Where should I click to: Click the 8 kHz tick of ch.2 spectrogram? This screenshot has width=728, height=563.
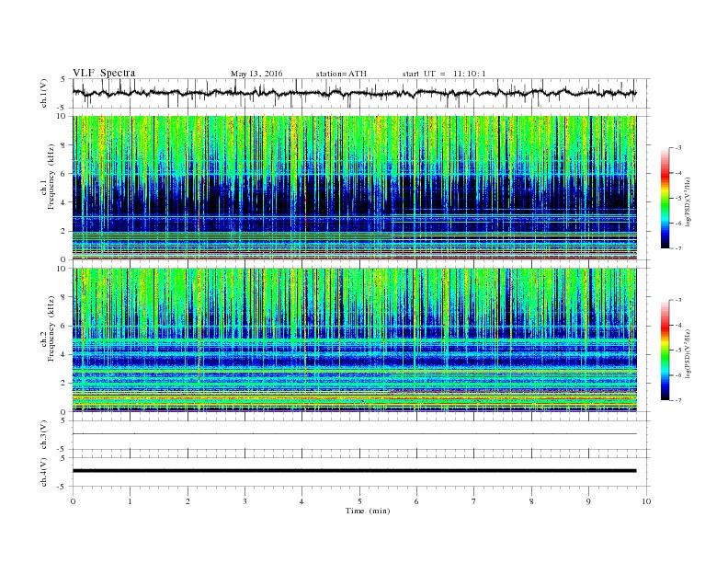63,297
